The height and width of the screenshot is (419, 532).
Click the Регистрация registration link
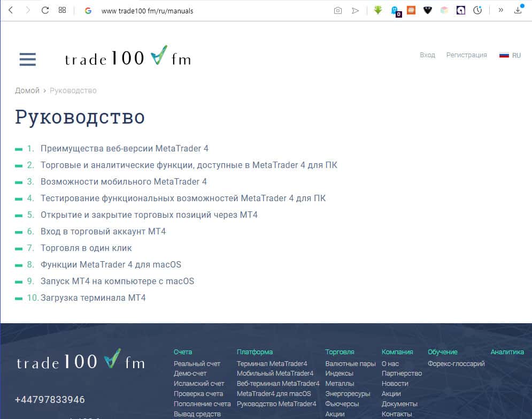(466, 55)
